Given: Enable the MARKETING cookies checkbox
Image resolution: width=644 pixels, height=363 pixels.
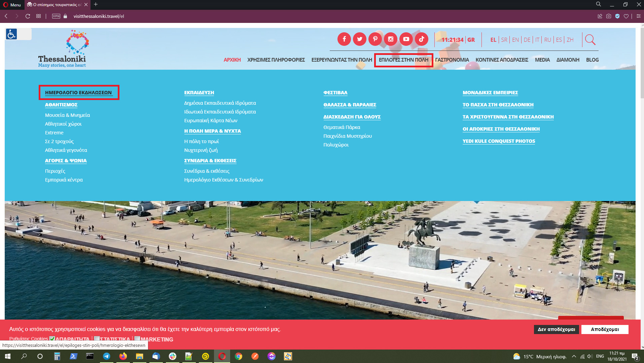Looking at the screenshot, I should tap(137, 339).
